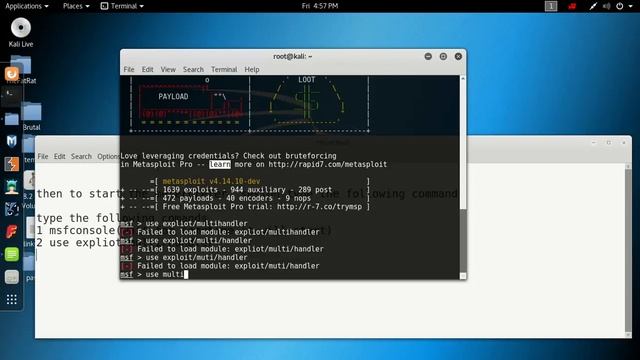This screenshot has height=360, width=640.
Task: Click the LOOT label in ASCII banner
Action: tap(307, 80)
